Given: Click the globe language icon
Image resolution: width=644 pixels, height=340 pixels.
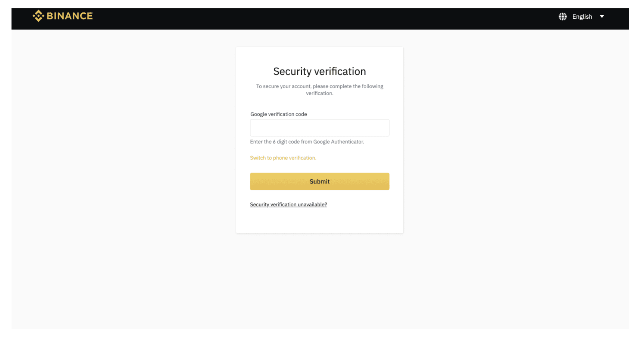Looking at the screenshot, I should [x=563, y=16].
